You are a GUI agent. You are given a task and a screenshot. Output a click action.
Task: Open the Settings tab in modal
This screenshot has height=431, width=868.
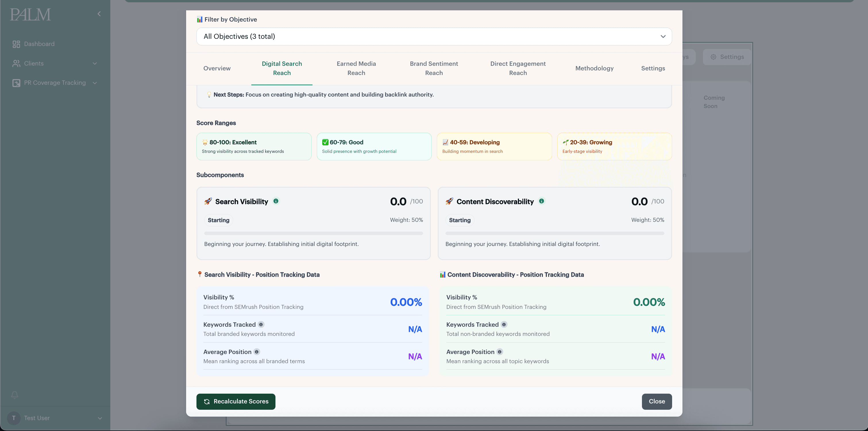(653, 68)
